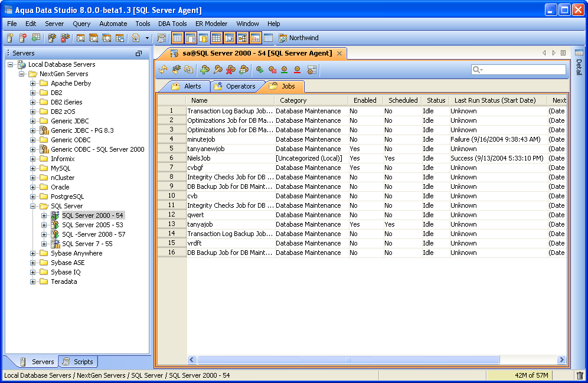Click the reconnect plug icon in agent toolbar
This screenshot has height=383, width=588.
click(177, 70)
